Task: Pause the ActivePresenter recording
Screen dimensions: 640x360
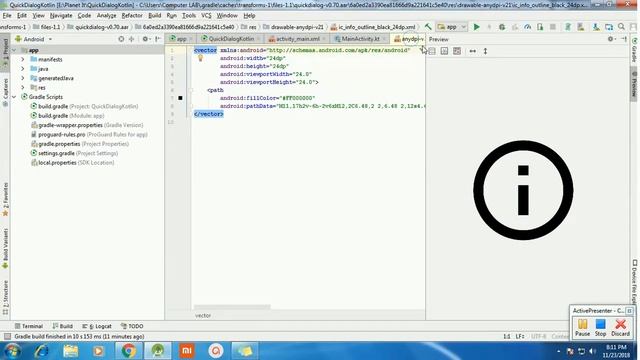Action: tap(582, 328)
